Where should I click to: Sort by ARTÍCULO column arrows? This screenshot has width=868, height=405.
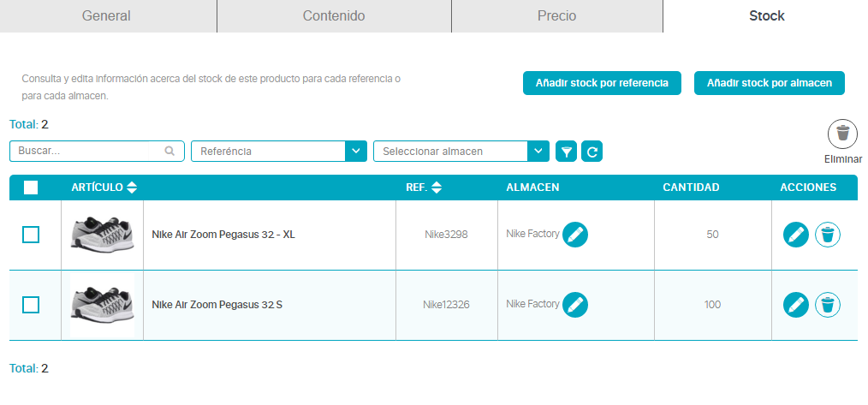coord(131,188)
